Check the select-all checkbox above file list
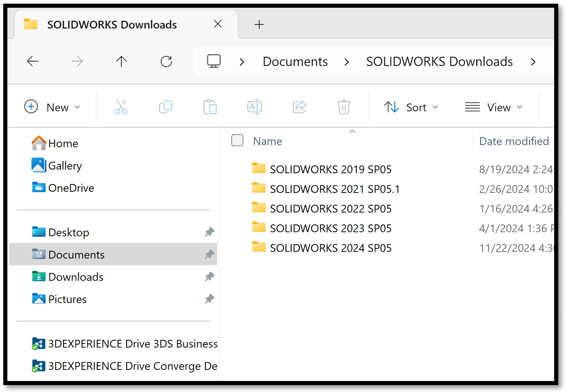The image size is (566, 392). coord(237,140)
